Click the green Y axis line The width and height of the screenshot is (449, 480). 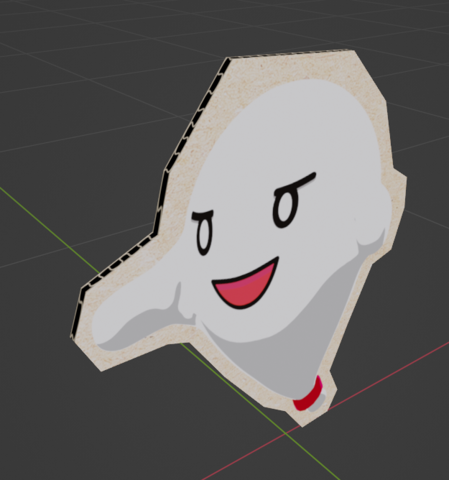(x=50, y=226)
